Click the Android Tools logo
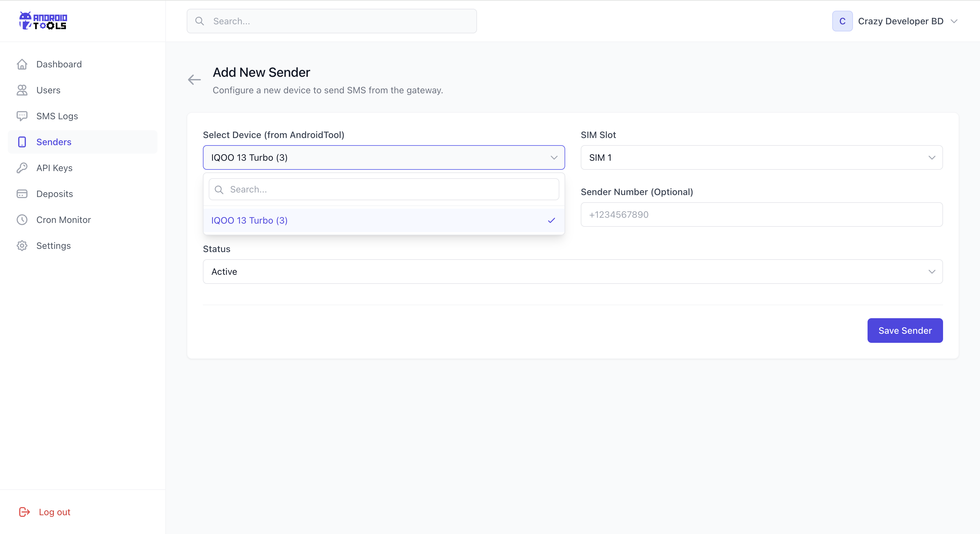The width and height of the screenshot is (980, 534). tap(43, 20)
